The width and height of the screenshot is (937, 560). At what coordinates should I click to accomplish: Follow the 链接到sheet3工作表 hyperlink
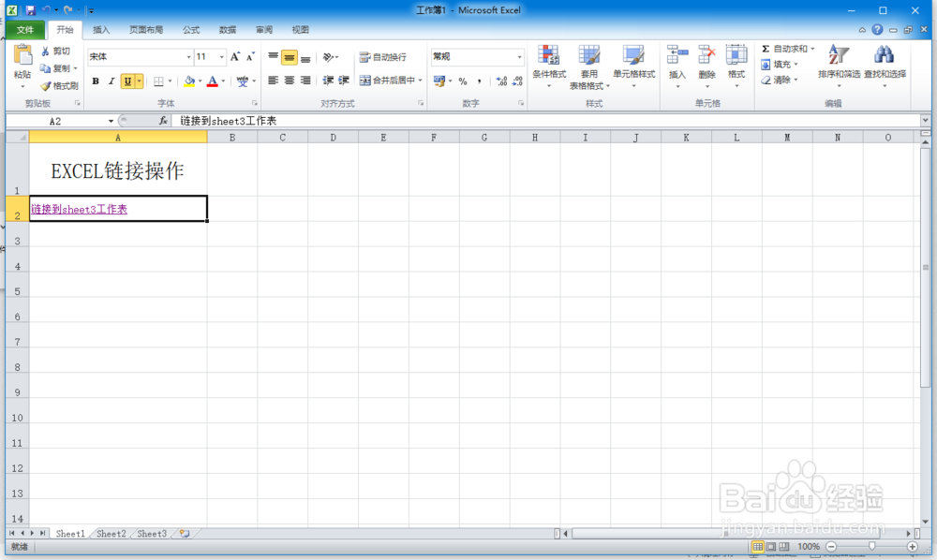click(x=80, y=210)
